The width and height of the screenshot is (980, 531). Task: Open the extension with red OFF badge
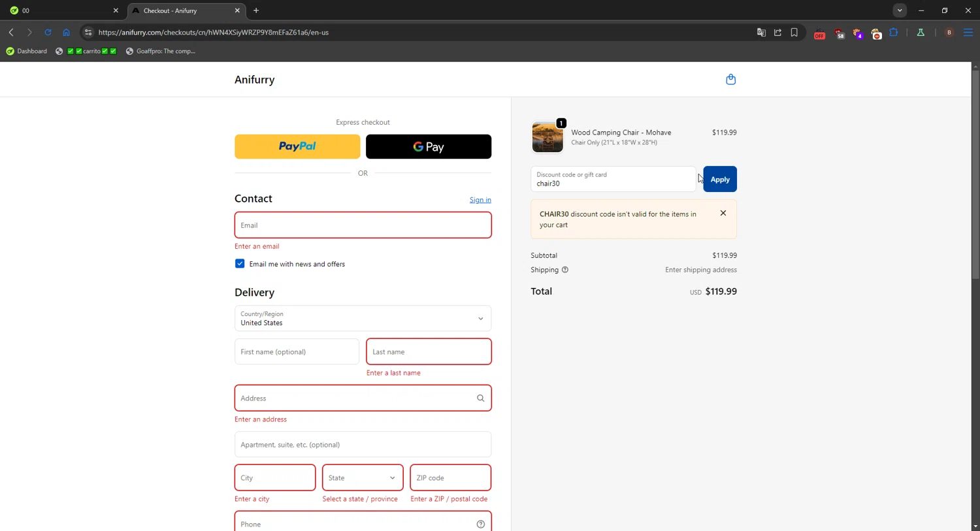click(x=819, y=33)
